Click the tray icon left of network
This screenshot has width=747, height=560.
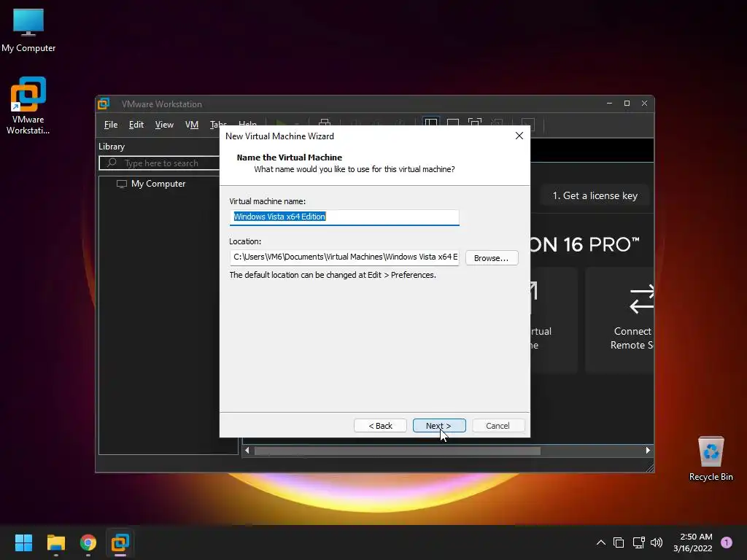tap(619, 542)
